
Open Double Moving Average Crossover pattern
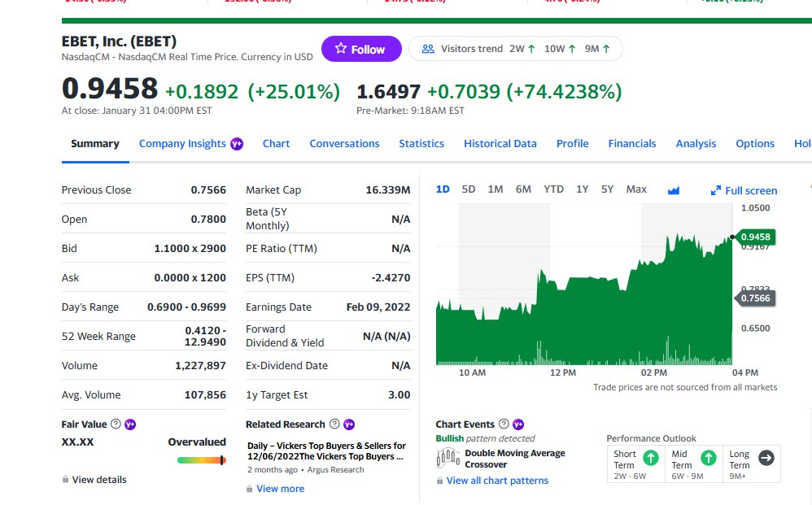pos(515,459)
